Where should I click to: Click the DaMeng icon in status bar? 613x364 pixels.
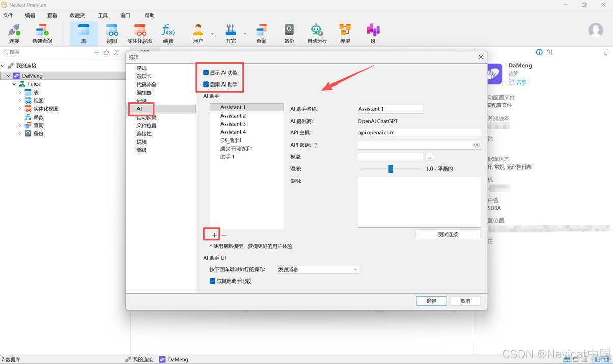[162, 359]
